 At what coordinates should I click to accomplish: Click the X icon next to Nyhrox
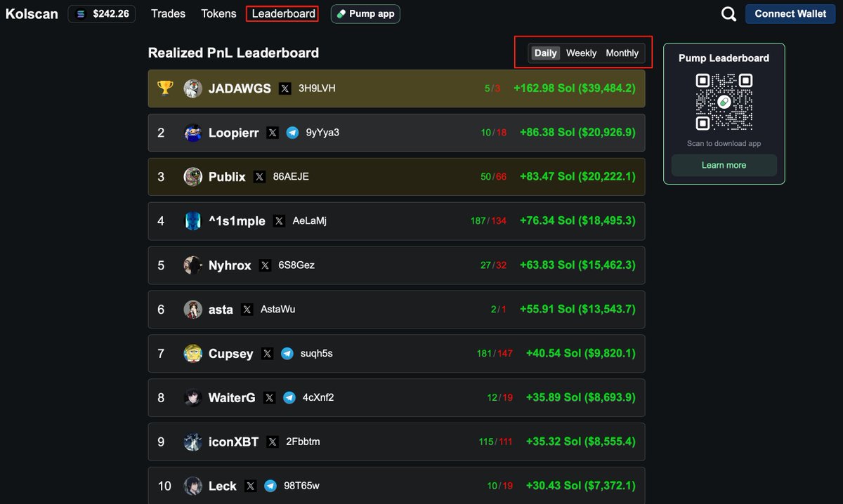pos(265,265)
